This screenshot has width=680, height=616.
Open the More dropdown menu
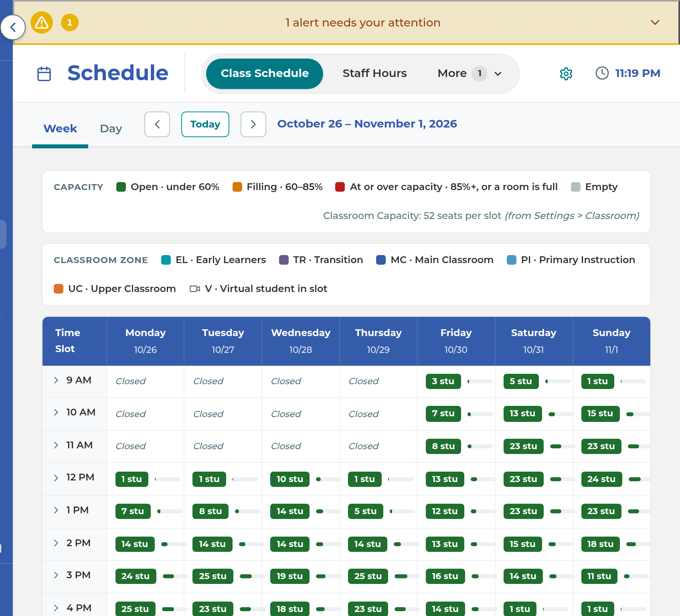point(470,73)
